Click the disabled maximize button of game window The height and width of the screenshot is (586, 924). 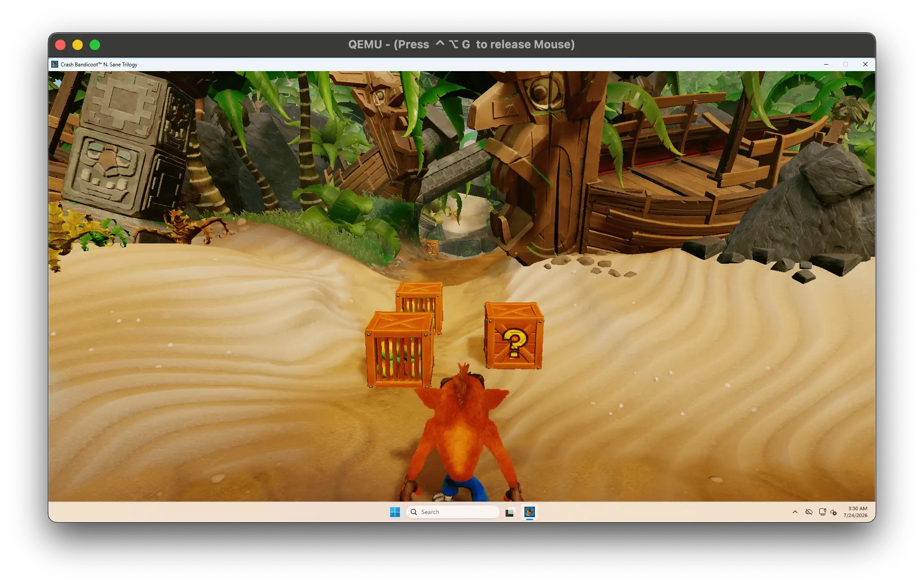pyautogui.click(x=846, y=65)
